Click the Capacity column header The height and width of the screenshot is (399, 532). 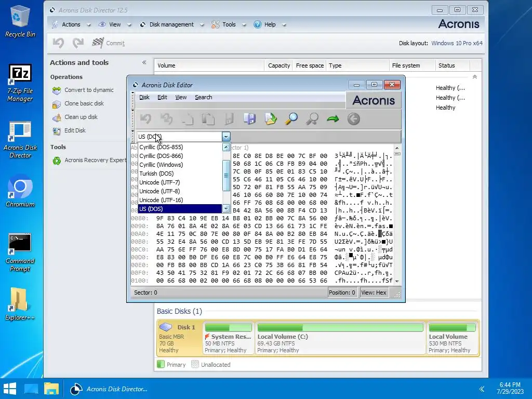[278, 65]
